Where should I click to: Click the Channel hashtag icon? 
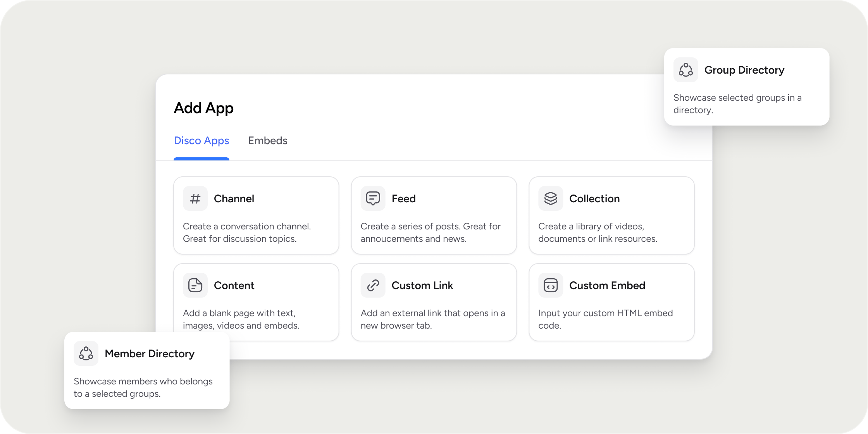(x=195, y=198)
